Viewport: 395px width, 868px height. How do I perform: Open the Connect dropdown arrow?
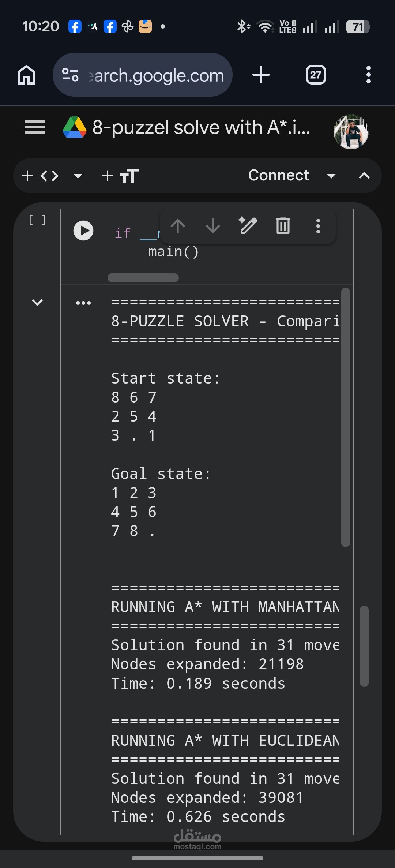pyautogui.click(x=331, y=176)
